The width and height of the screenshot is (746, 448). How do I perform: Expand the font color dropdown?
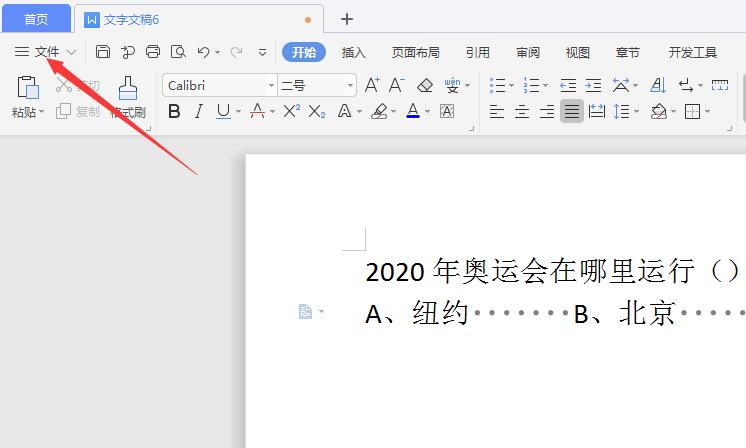click(427, 112)
